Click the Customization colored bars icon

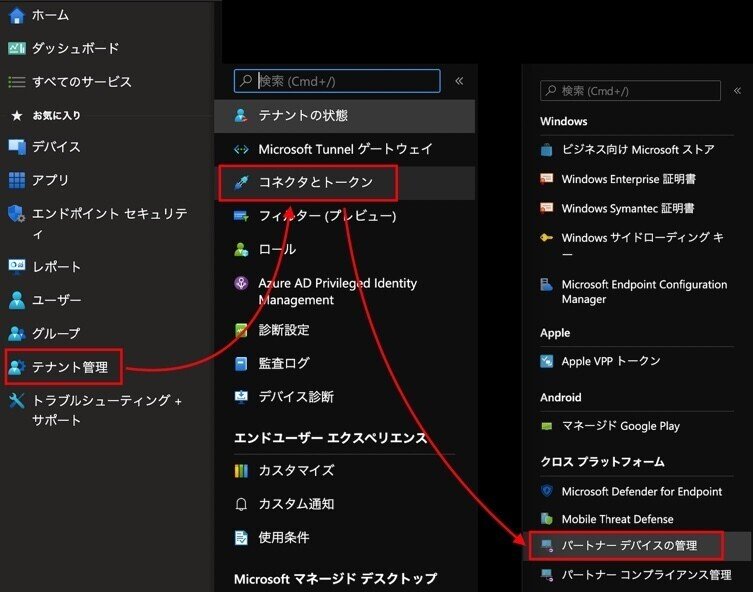241,471
